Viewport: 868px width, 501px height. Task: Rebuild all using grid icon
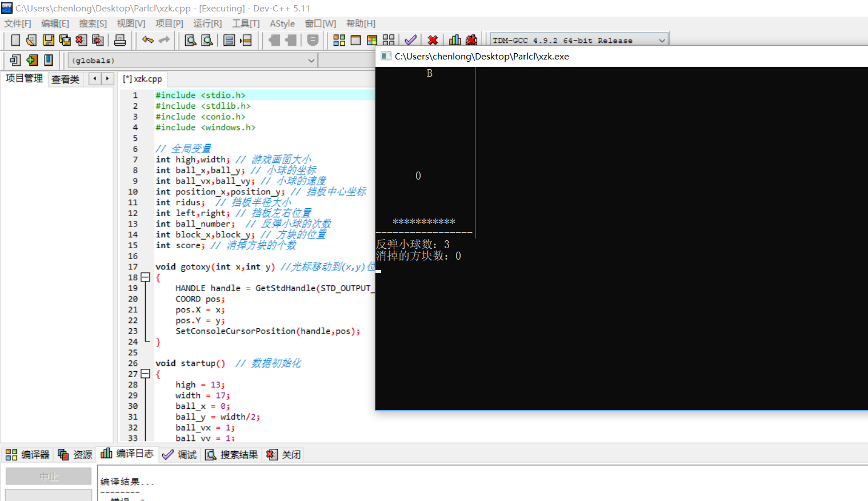pos(389,40)
